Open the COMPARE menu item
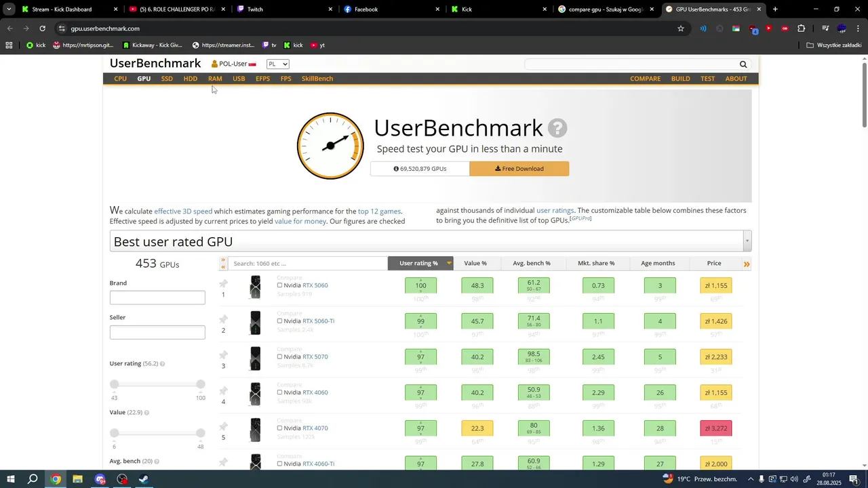 pyautogui.click(x=645, y=79)
